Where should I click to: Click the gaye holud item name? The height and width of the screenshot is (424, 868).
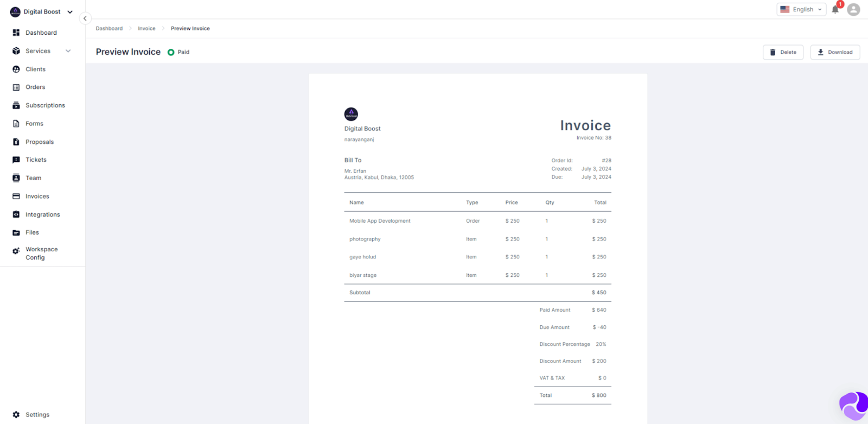coord(363,257)
